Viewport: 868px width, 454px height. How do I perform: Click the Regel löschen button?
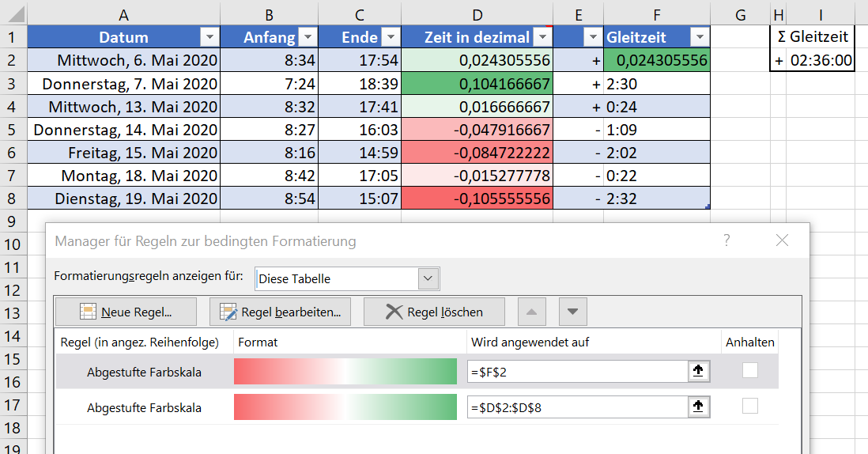[434, 312]
